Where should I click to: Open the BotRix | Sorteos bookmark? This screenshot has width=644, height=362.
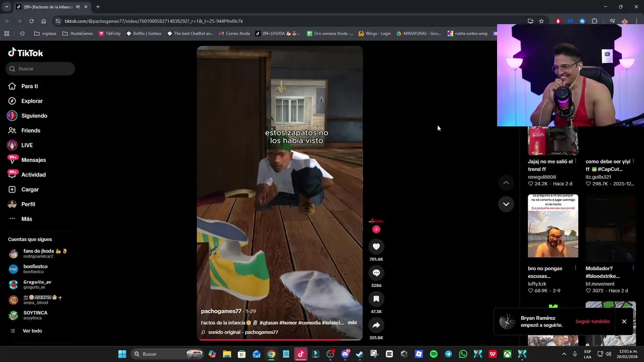click(x=144, y=34)
